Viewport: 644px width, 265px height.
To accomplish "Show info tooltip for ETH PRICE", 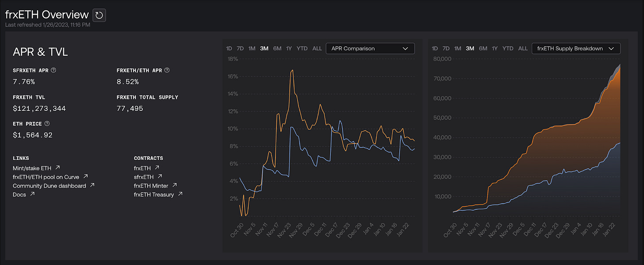I will click(x=47, y=124).
